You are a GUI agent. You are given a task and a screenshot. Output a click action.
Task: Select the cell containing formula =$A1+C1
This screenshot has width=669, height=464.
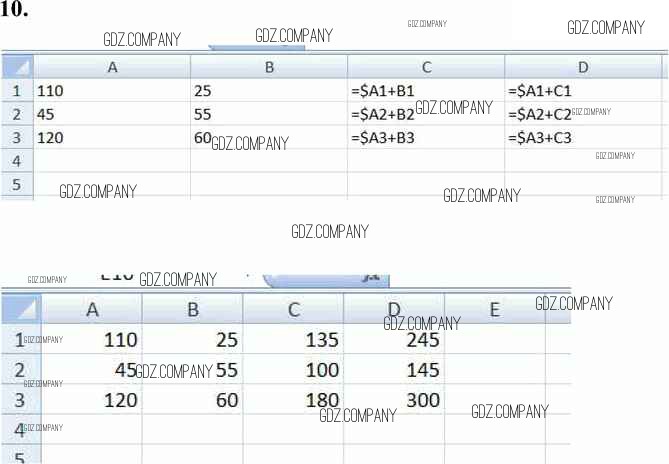[x=583, y=90]
